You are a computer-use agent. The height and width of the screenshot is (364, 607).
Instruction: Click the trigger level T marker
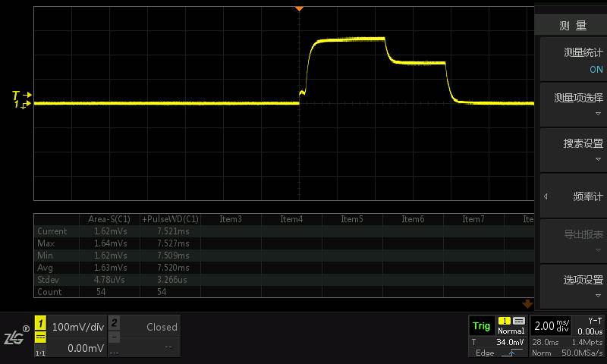point(20,95)
